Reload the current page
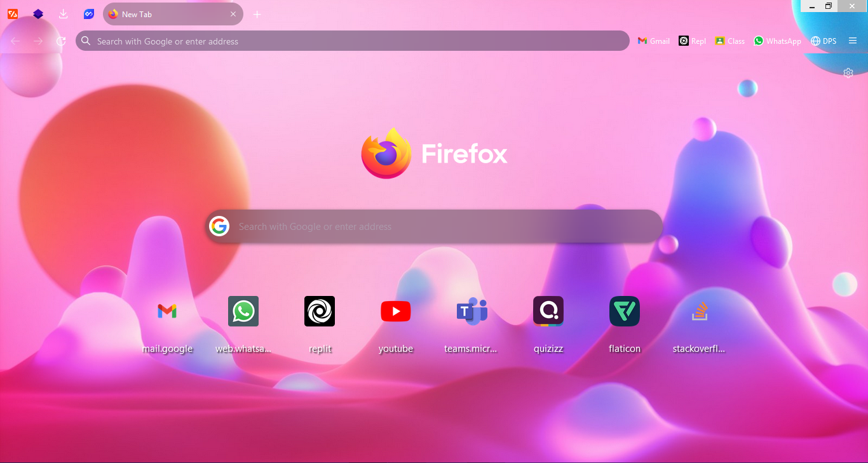 coord(61,41)
